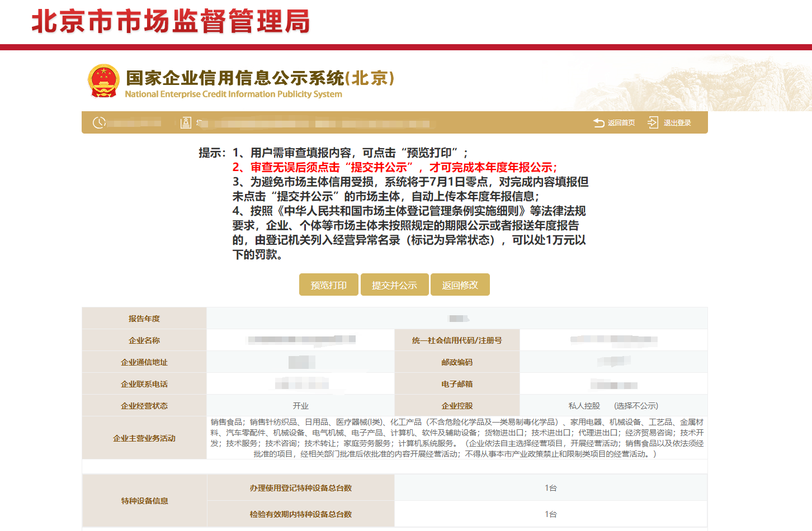Screen dimensions: 812x531
Task: Click the 统一社会信用代码/注册号 label cell
Action: tap(457, 340)
